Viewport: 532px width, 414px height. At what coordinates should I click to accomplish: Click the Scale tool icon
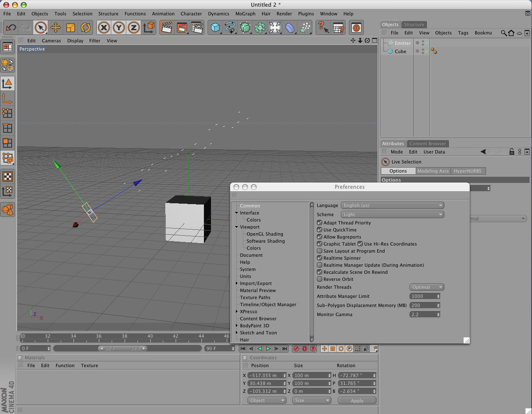click(71, 28)
